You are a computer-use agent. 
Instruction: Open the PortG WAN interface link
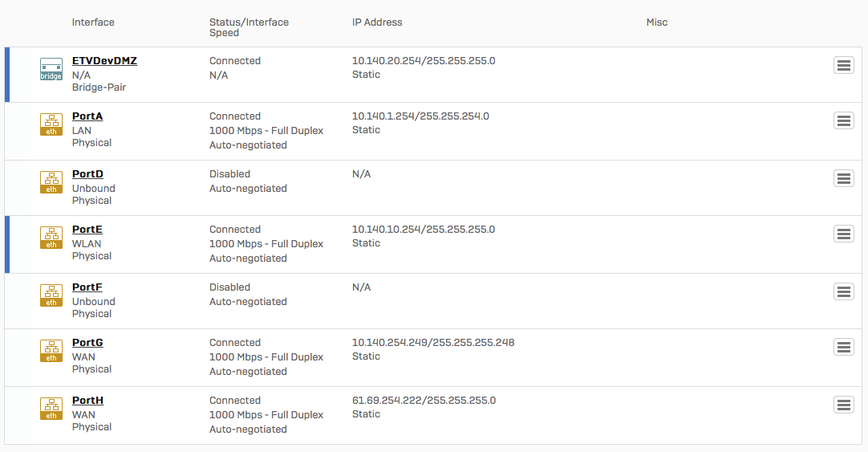[87, 343]
